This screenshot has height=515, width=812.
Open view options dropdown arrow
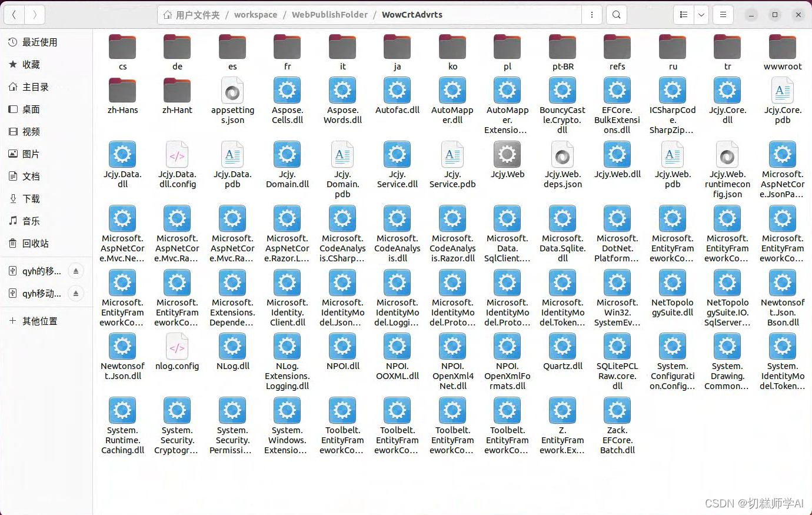701,15
